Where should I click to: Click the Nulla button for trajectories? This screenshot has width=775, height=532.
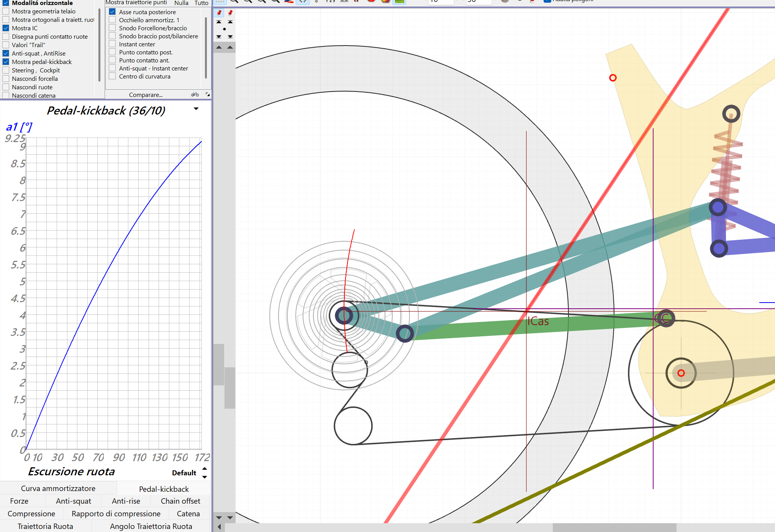[x=181, y=3]
